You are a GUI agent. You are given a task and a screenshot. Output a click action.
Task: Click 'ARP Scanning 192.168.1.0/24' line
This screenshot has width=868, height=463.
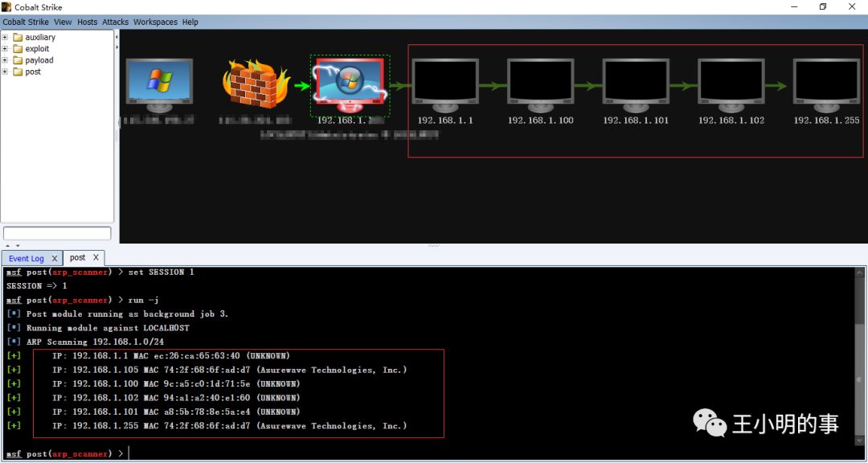coord(85,342)
